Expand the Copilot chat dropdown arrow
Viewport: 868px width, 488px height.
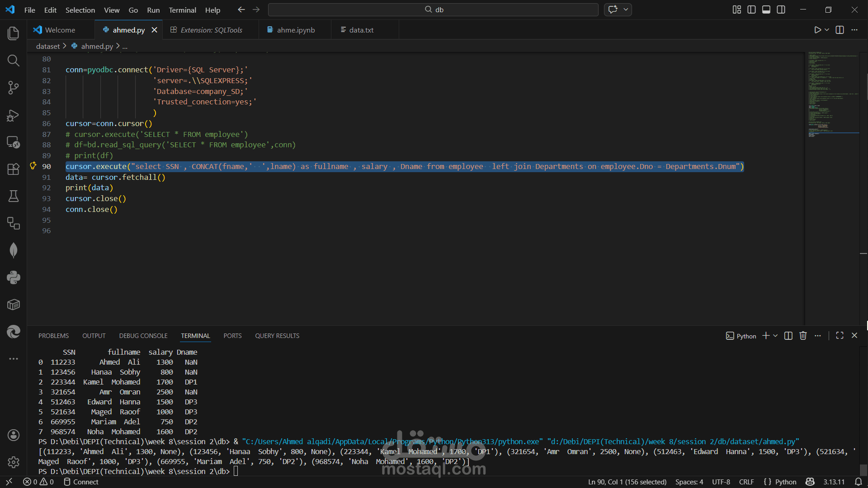[x=626, y=9]
